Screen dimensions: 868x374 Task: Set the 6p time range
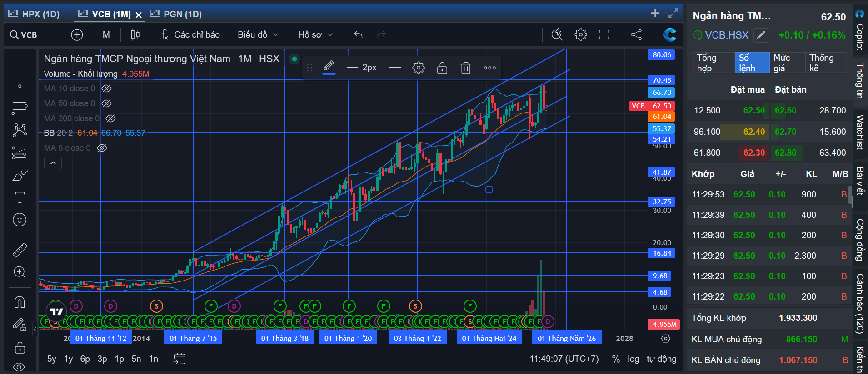click(85, 359)
